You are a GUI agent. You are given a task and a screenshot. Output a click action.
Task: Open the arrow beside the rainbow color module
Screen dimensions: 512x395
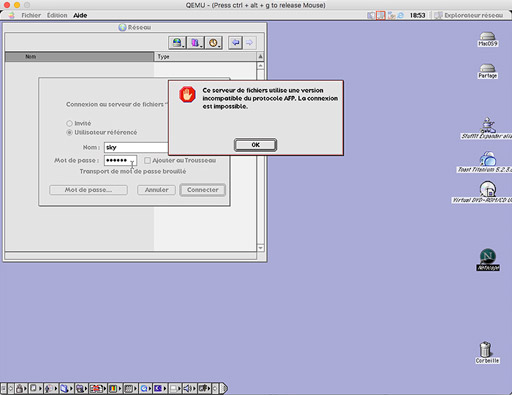(x=120, y=388)
